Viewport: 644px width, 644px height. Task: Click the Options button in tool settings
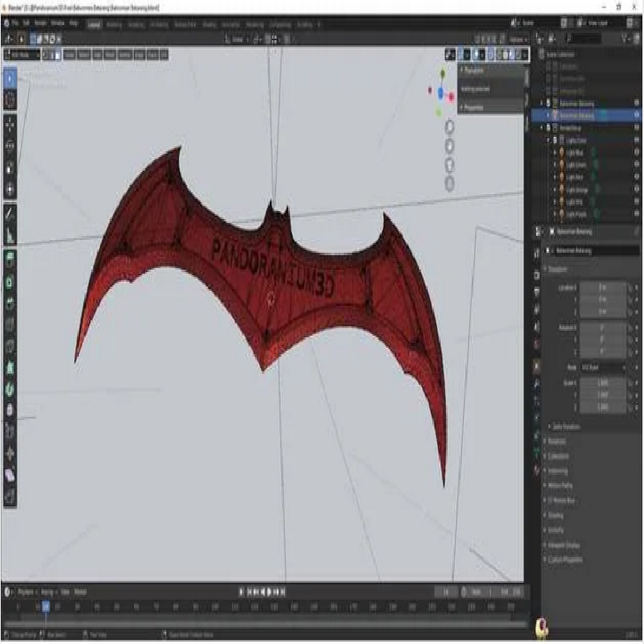(518, 39)
